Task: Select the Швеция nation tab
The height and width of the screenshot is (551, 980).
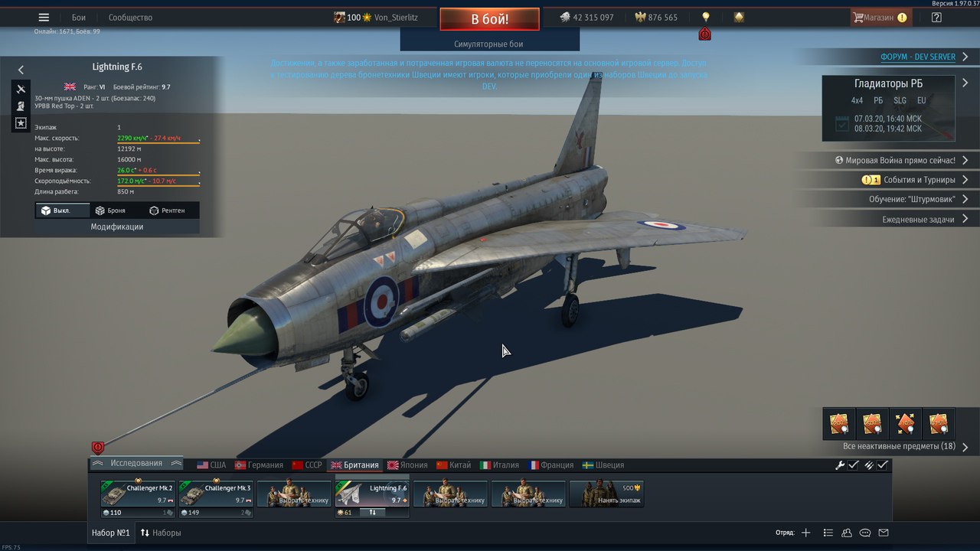Action: point(603,465)
